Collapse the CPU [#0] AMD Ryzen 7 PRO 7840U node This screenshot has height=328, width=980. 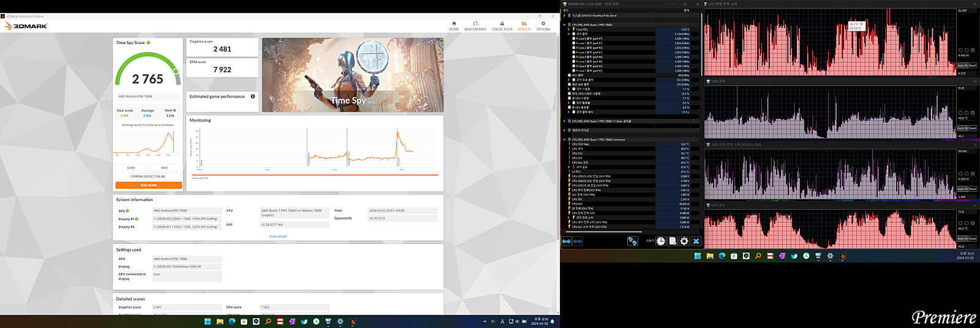[564, 25]
